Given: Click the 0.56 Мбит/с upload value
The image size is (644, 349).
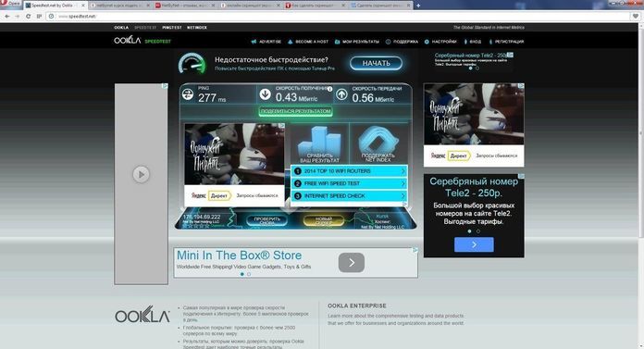Looking at the screenshot, I should [x=373, y=98].
